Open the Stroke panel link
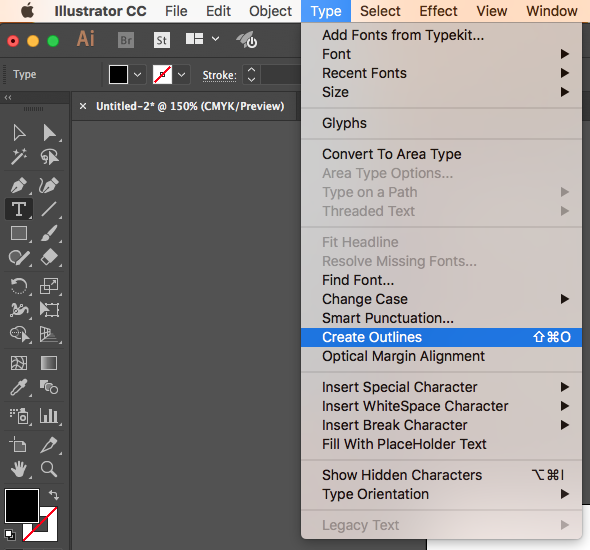 pos(219,75)
